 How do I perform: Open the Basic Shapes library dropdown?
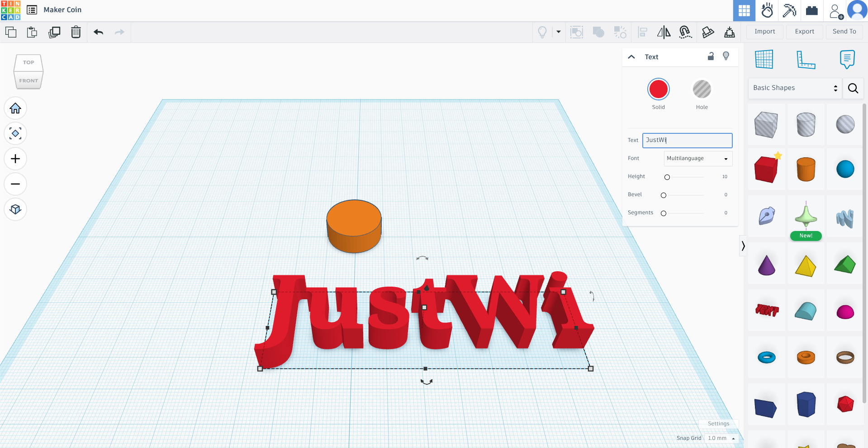pos(795,88)
